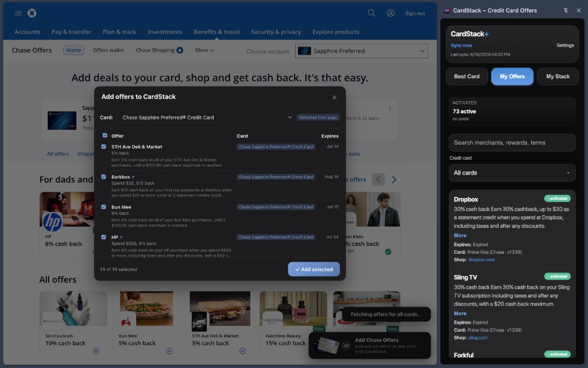Select the My Offers tab
The height and width of the screenshot is (368, 588).
[512, 76]
